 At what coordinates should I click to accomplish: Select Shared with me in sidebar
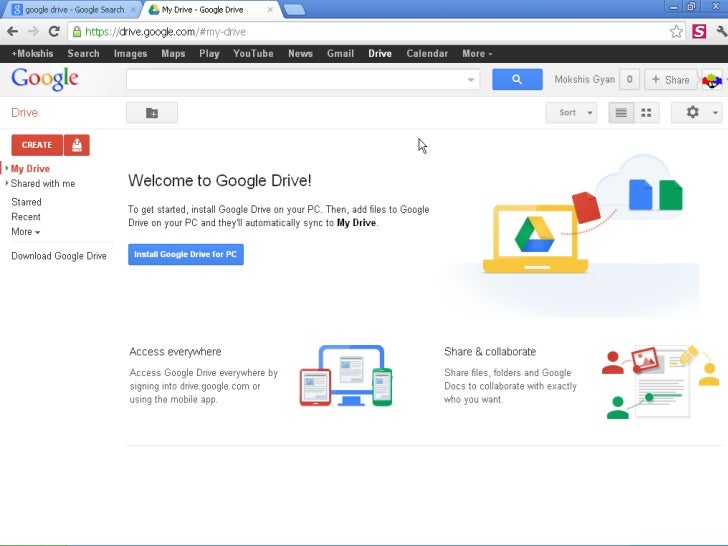(43, 183)
